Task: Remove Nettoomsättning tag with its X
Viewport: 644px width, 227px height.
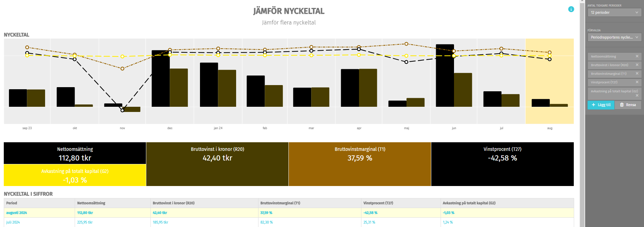Action: tap(637, 56)
